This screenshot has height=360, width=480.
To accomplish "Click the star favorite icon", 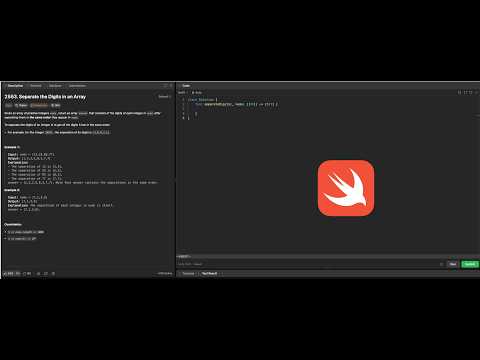I will click(x=38, y=274).
